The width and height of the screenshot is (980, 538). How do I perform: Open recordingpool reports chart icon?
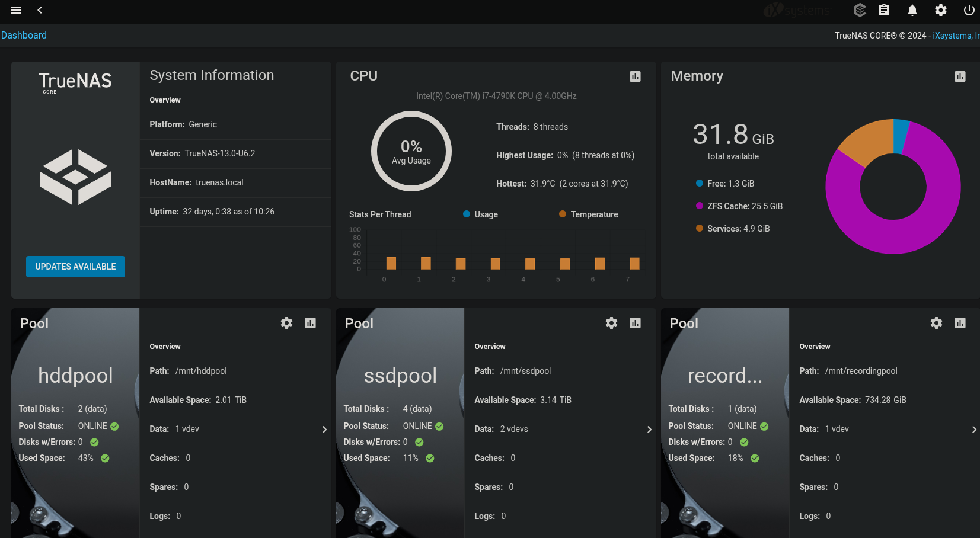960,323
